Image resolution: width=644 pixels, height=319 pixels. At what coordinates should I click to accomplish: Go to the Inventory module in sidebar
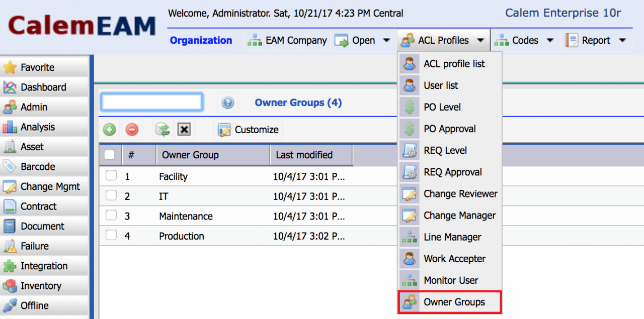click(44, 286)
